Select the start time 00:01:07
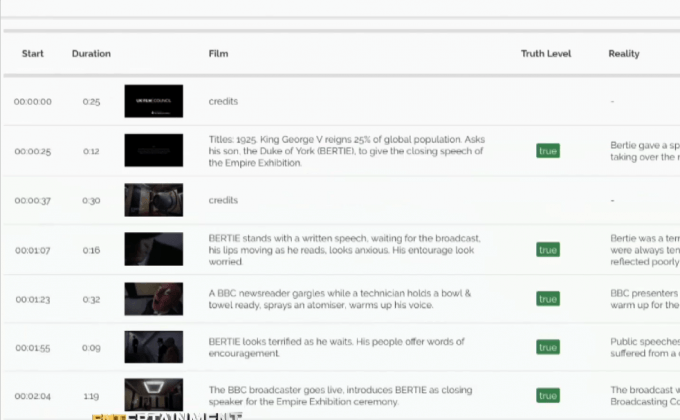 point(33,250)
